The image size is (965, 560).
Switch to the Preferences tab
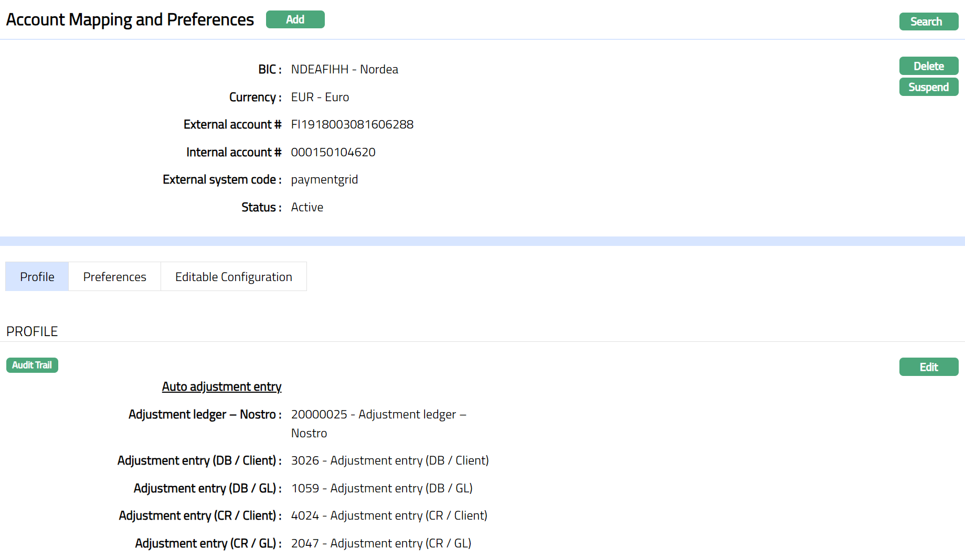114,277
